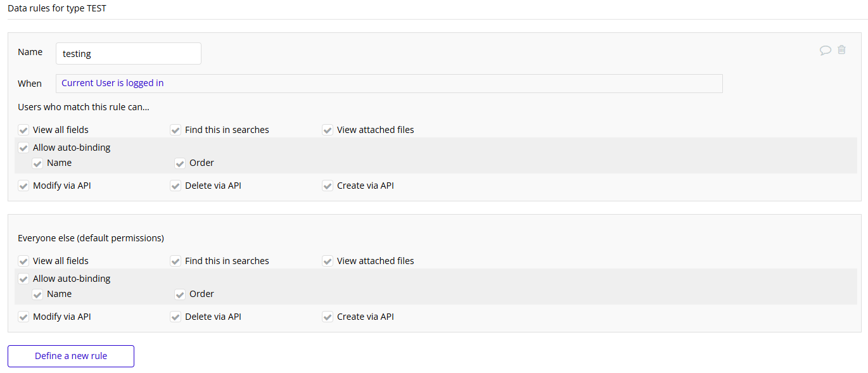Viewport: 868px width, 373px height.
Task: Toggle default permissions View all fields
Action: tap(23, 261)
